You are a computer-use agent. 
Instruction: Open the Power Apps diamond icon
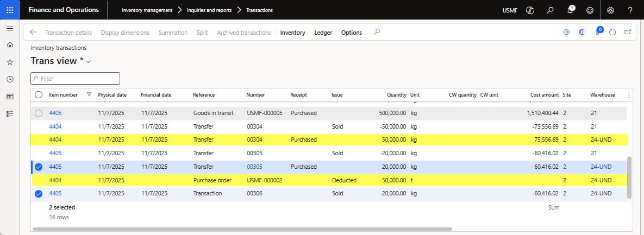pos(566,32)
